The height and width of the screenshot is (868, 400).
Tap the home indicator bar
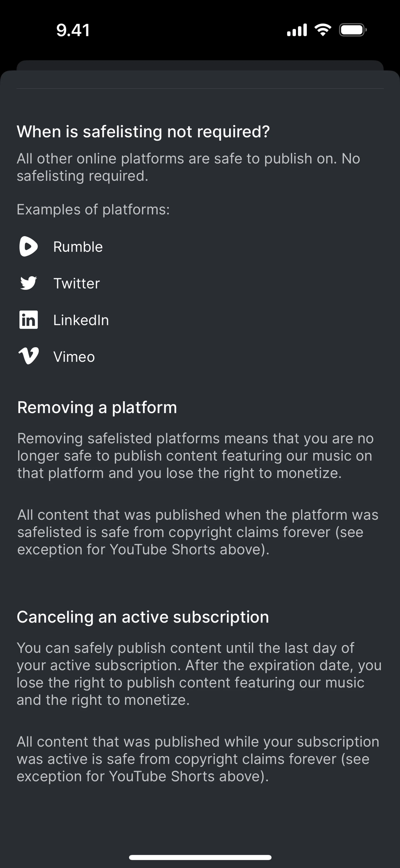pos(200,857)
